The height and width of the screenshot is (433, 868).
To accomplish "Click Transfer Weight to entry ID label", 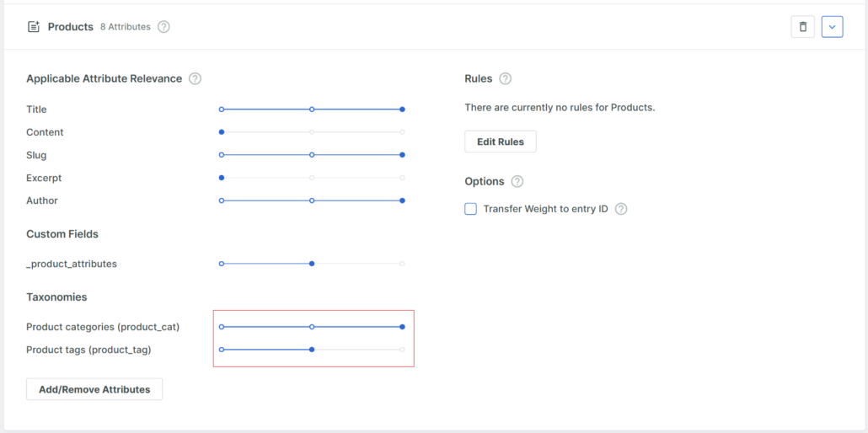I will [546, 209].
